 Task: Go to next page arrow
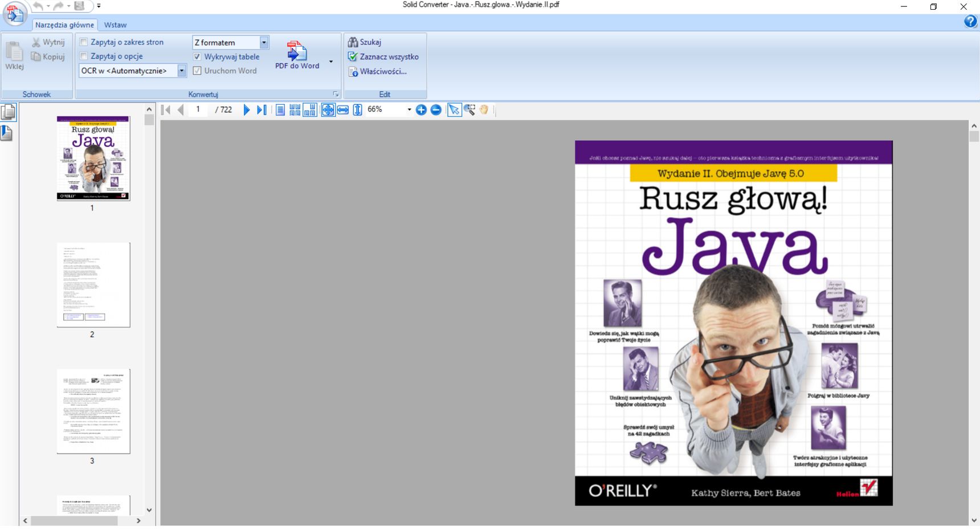247,110
